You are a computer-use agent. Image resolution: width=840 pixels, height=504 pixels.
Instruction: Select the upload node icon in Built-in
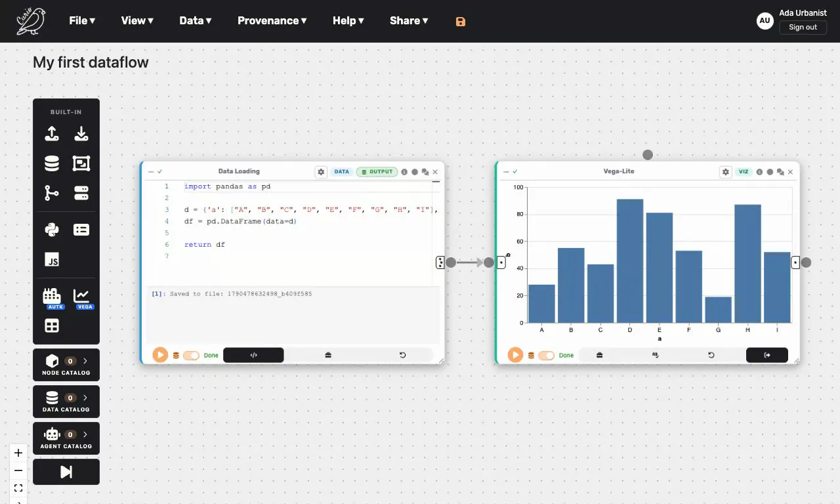(52, 134)
